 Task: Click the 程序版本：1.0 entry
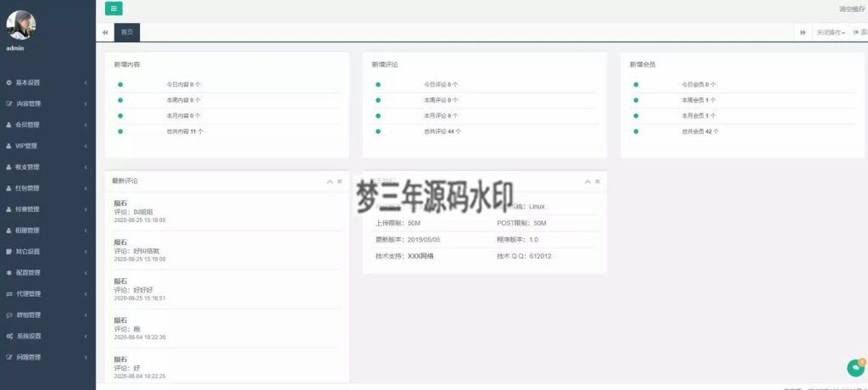(518, 240)
